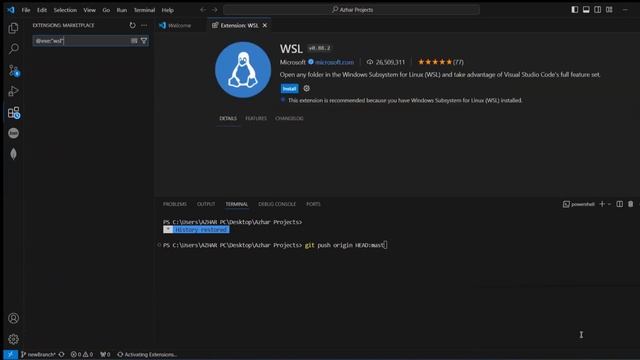Screen dimensions: 640x360
Task: Click the extension manage gear beside Install
Action: point(307,88)
